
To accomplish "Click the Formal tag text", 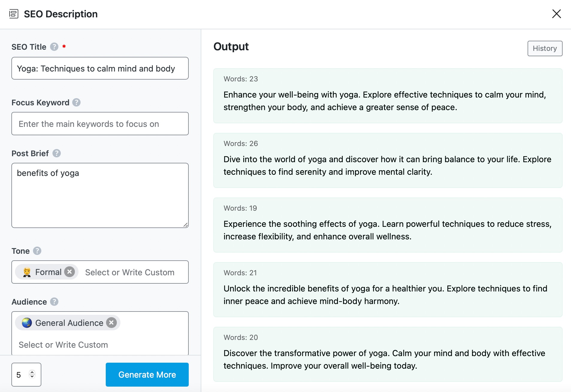I will 48,272.
